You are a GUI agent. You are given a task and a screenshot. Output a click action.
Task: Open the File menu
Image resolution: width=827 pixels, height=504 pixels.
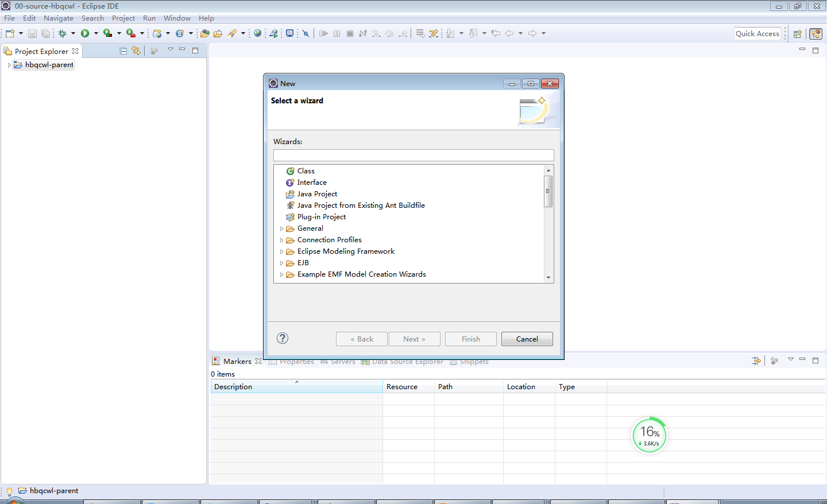pyautogui.click(x=10, y=18)
